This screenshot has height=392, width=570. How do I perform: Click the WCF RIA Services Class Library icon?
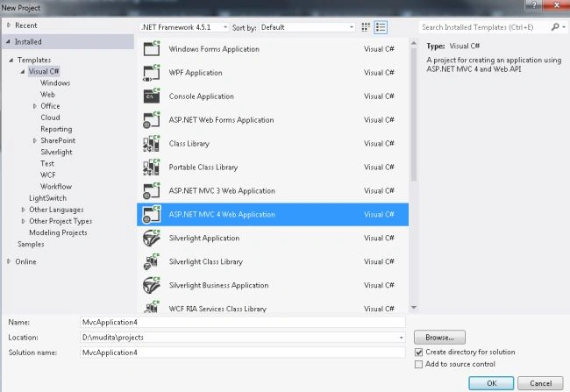click(152, 307)
